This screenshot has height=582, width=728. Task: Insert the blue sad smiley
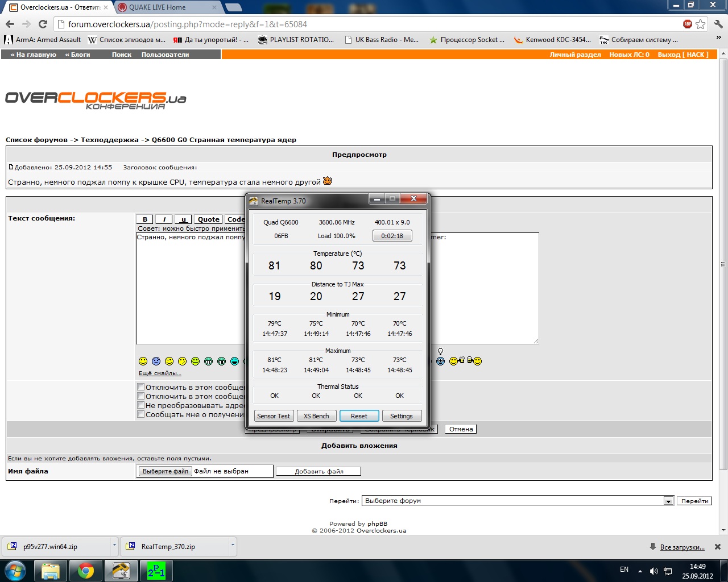point(156,361)
